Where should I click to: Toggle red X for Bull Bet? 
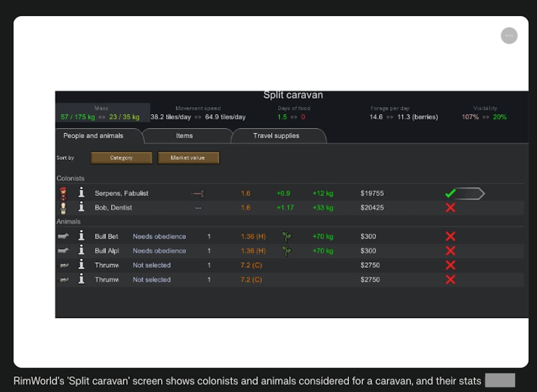[450, 236]
